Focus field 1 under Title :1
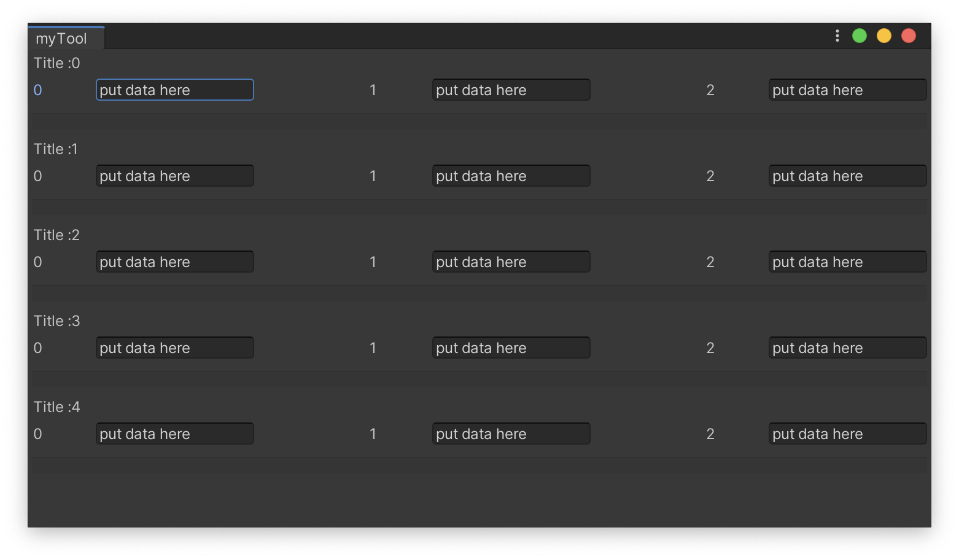This screenshot has height=560, width=959. point(511,176)
